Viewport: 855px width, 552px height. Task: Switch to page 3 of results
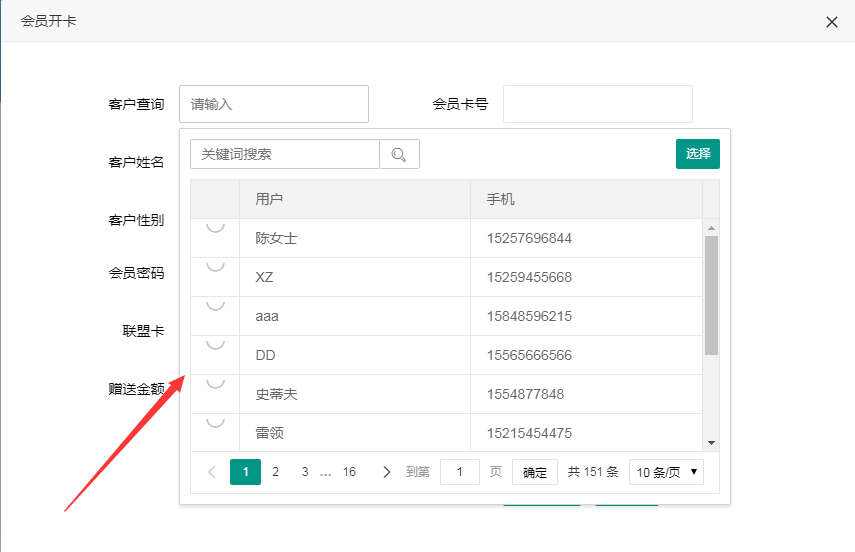point(305,472)
